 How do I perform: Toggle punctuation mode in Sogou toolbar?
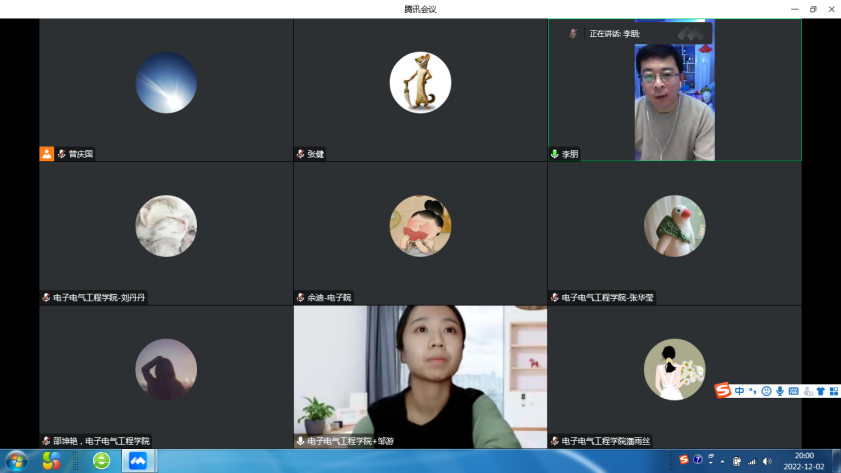[753, 391]
